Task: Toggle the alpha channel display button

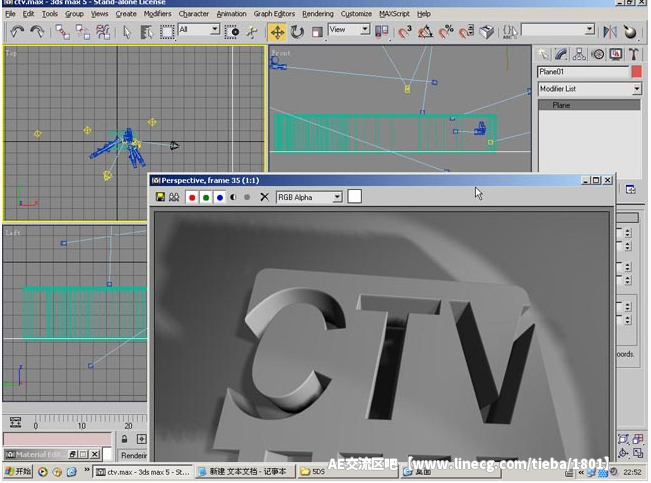Action: pos(233,197)
